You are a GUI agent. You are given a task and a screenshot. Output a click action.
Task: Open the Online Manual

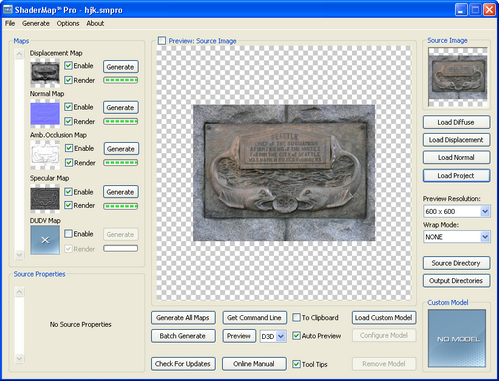point(254,364)
